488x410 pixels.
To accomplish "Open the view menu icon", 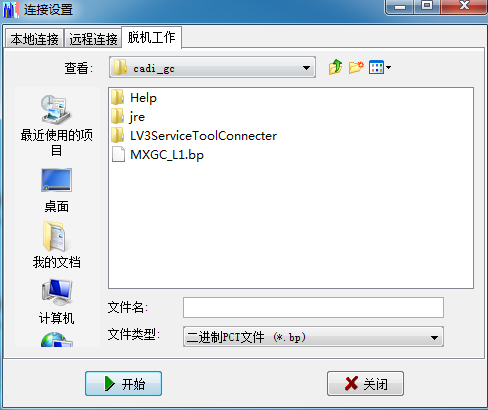I will click(x=380, y=68).
